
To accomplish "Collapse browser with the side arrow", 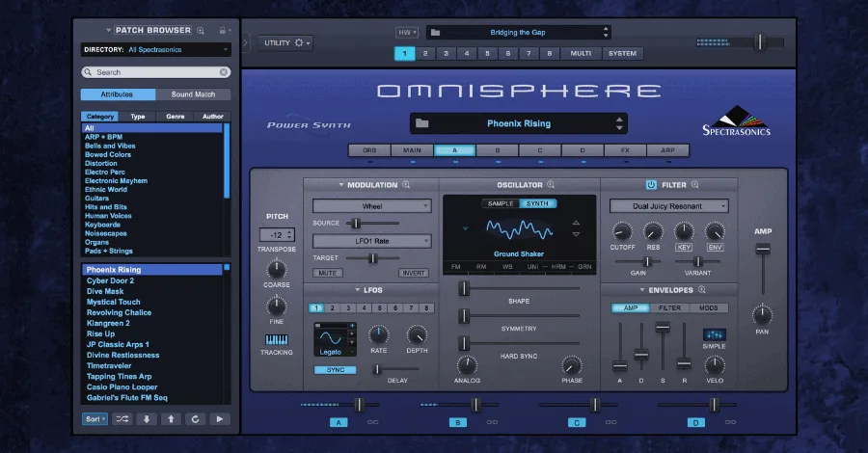I will [246, 42].
